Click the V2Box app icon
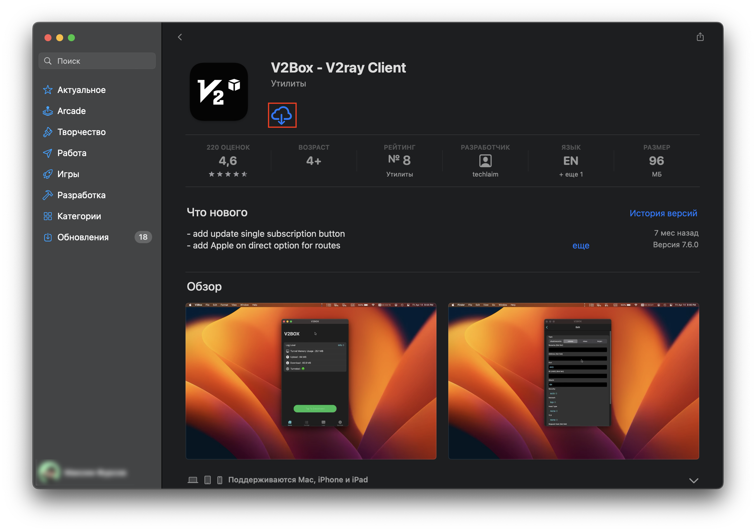This screenshot has width=756, height=532. (x=219, y=92)
